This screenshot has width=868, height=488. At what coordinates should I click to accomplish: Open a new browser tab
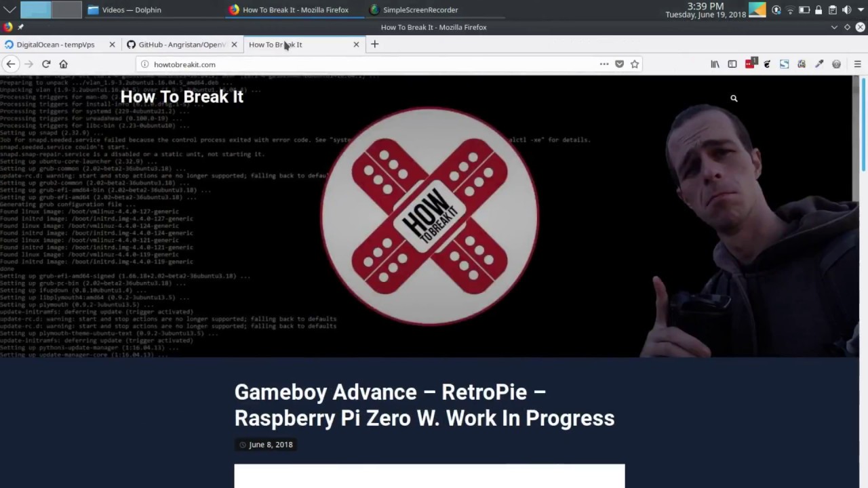[x=374, y=44]
